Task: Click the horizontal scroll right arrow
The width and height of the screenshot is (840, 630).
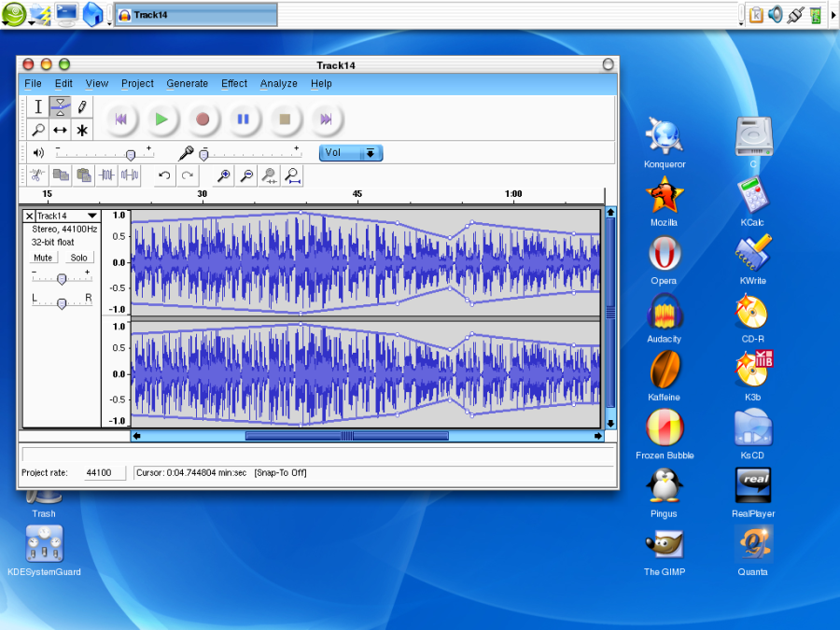Action: point(598,436)
